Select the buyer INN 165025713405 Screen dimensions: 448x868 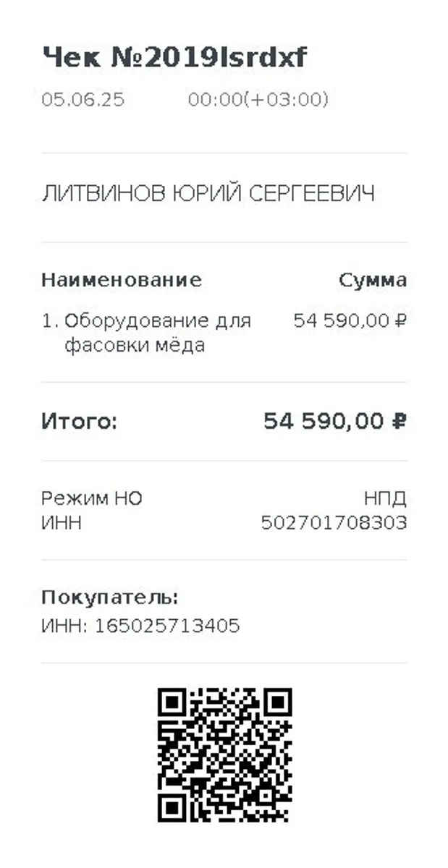(x=140, y=626)
